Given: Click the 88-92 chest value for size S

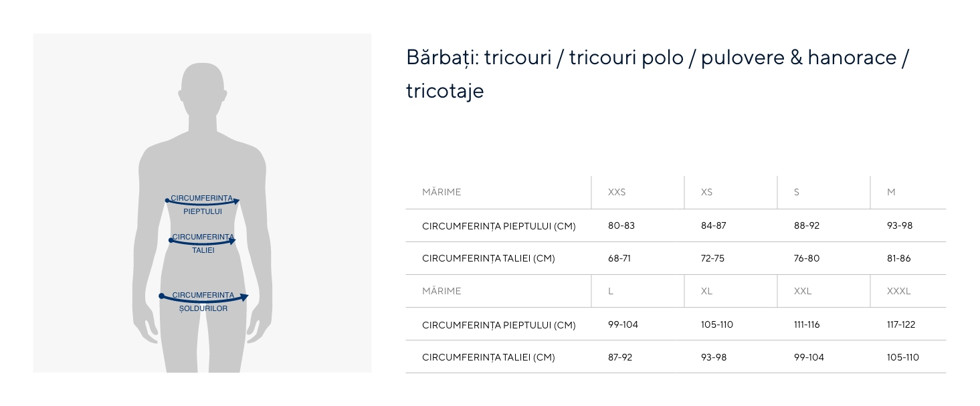Looking at the screenshot, I should pyautogui.click(x=807, y=226).
